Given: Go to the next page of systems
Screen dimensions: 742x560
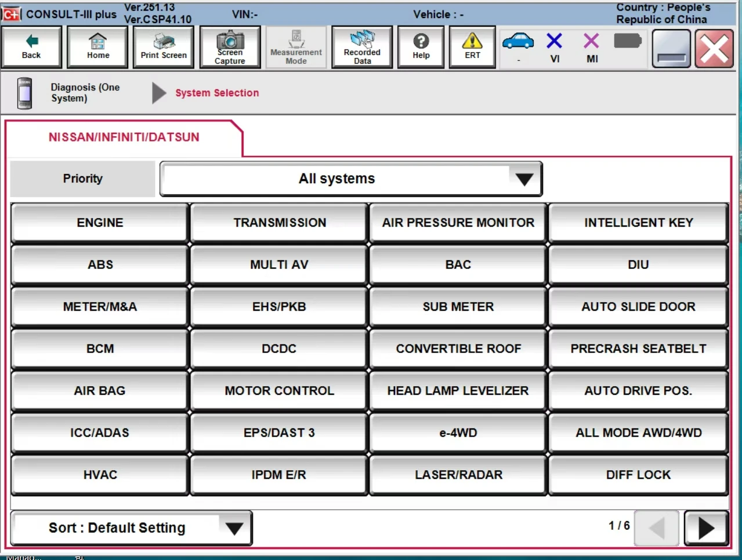Looking at the screenshot, I should [706, 528].
